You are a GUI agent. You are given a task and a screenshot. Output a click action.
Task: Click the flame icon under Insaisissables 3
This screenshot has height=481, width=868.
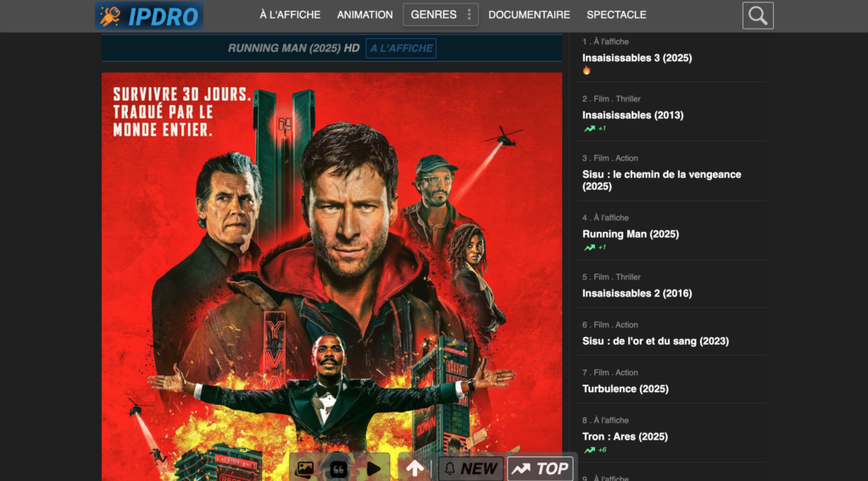click(x=587, y=70)
